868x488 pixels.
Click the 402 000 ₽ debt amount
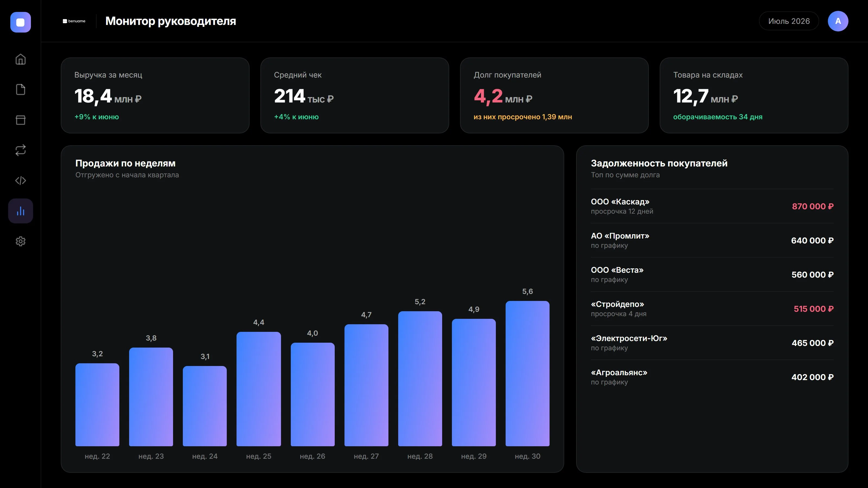tap(813, 377)
